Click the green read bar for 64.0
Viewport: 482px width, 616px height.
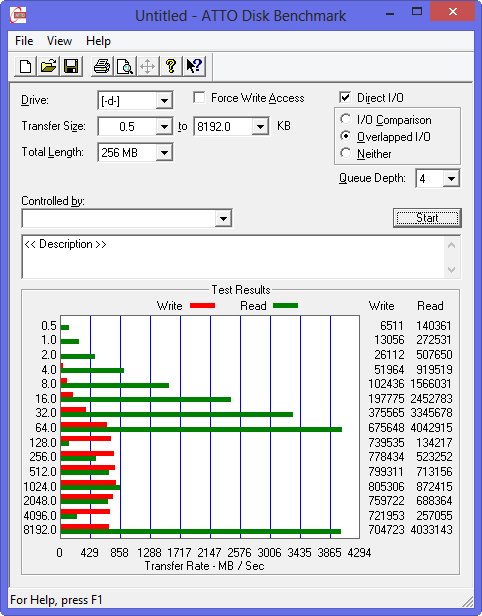201,430
